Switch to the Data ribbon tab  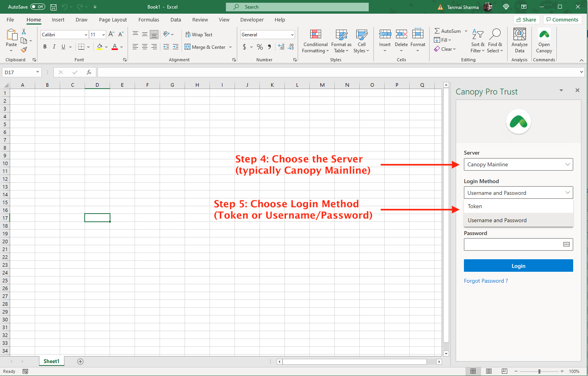(176, 20)
